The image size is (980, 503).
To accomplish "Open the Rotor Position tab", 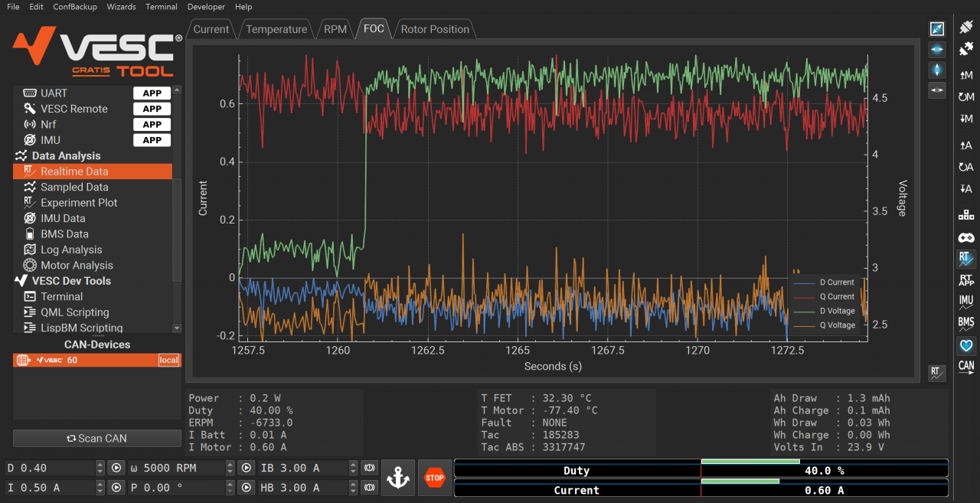I will [435, 29].
